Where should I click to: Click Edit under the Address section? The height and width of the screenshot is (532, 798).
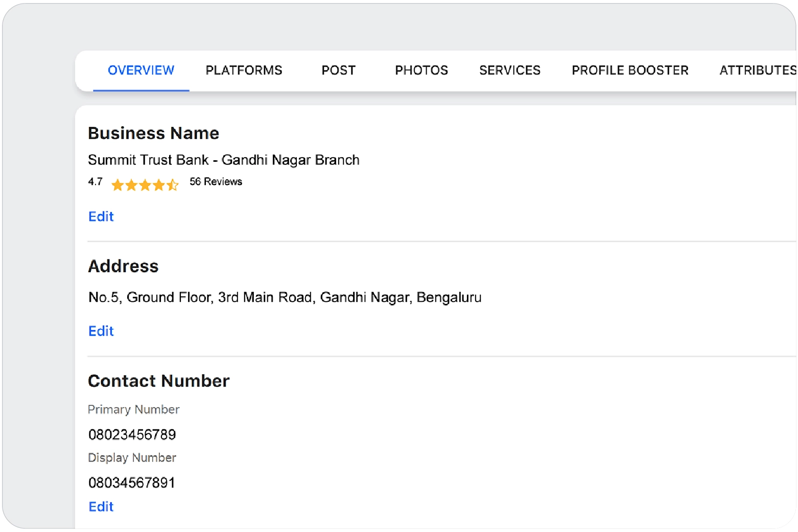tap(101, 331)
